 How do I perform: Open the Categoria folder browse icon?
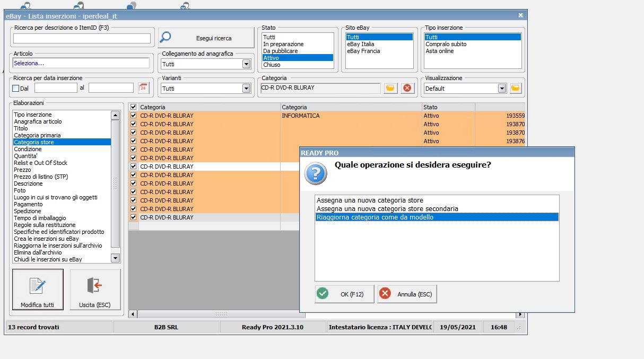[x=390, y=88]
